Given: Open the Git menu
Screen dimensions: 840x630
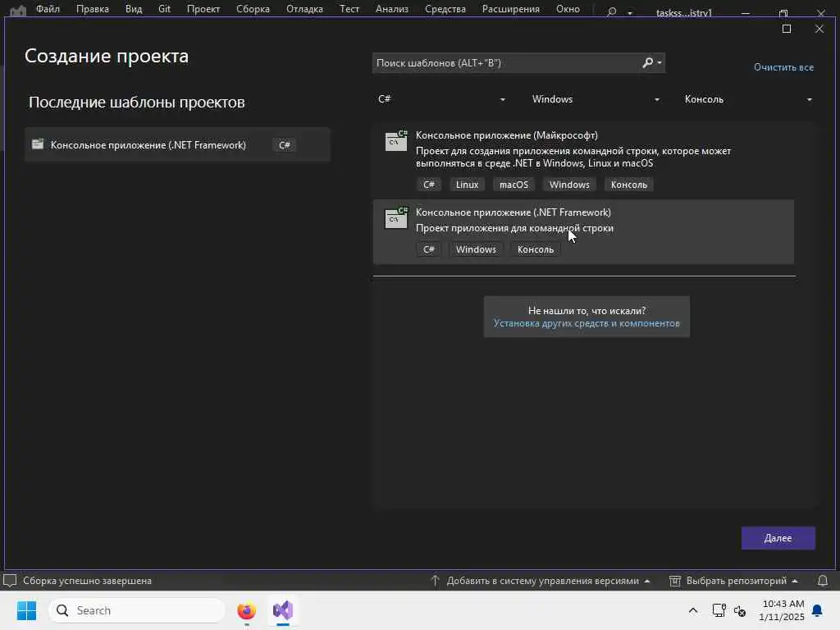Looking at the screenshot, I should (164, 9).
